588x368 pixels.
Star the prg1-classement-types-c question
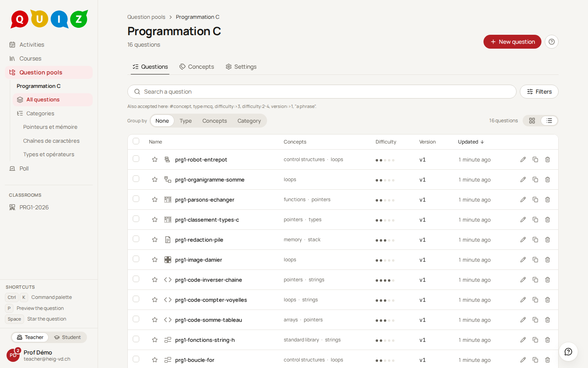click(x=155, y=220)
